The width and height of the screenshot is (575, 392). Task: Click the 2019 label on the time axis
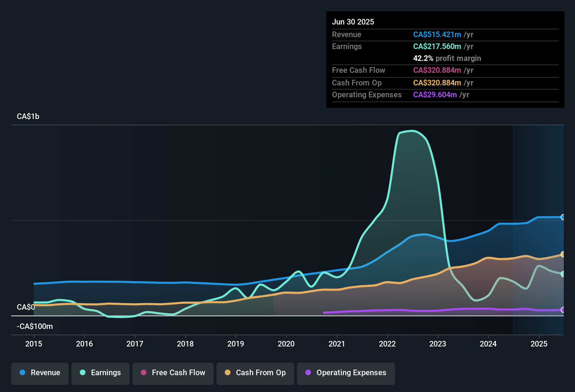(236, 344)
